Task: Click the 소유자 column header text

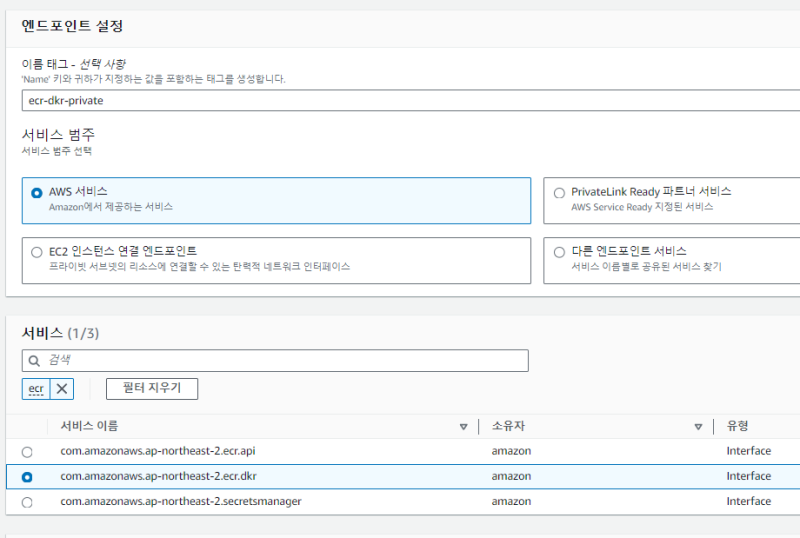Action: 508,426
